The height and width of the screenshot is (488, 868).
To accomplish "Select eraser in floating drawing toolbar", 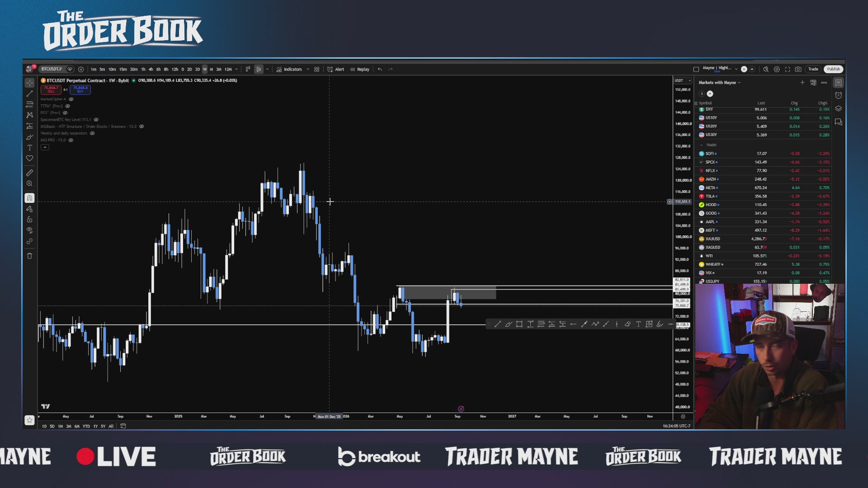I will point(627,324).
